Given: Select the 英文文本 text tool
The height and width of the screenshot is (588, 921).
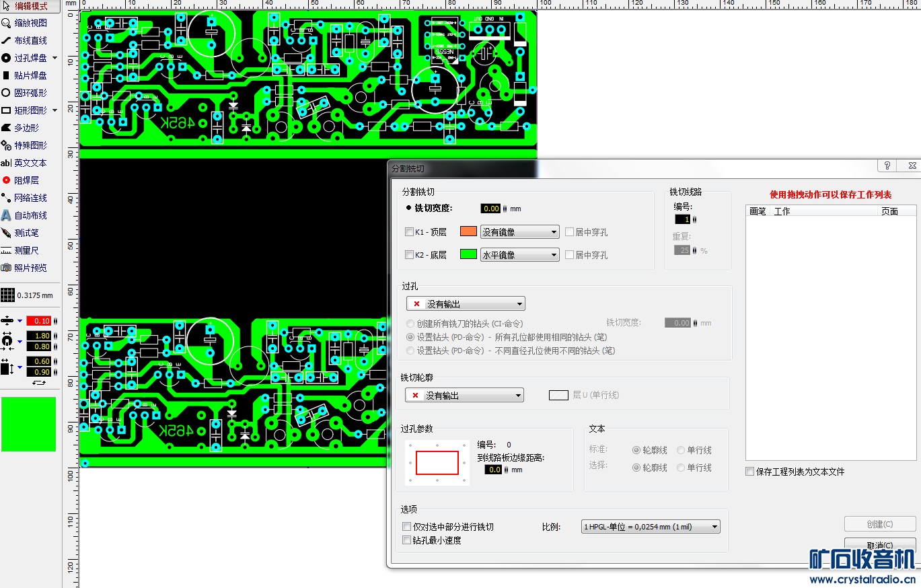Looking at the screenshot, I should coord(26,163).
